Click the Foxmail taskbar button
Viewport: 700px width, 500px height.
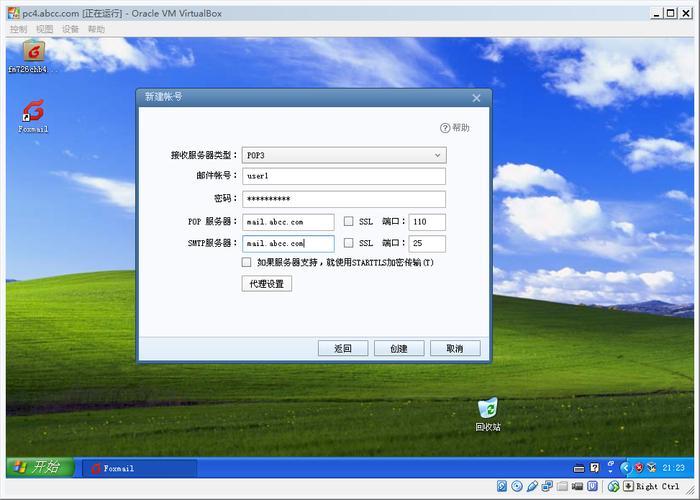(x=139, y=468)
